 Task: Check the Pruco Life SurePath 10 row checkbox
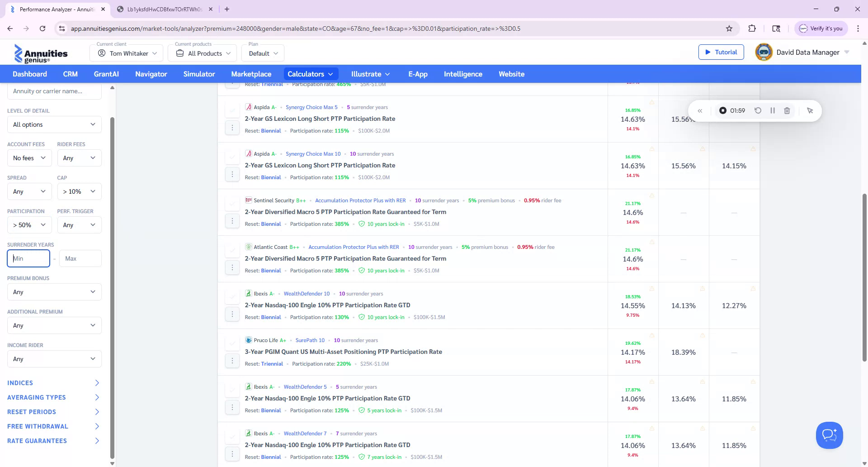[232, 343]
